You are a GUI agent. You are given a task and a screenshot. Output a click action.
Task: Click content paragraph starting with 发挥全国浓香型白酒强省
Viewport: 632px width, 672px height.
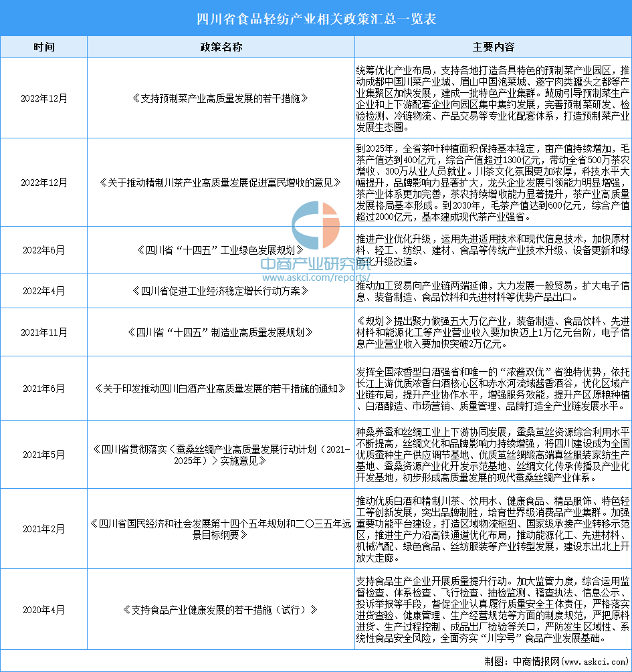click(493, 388)
